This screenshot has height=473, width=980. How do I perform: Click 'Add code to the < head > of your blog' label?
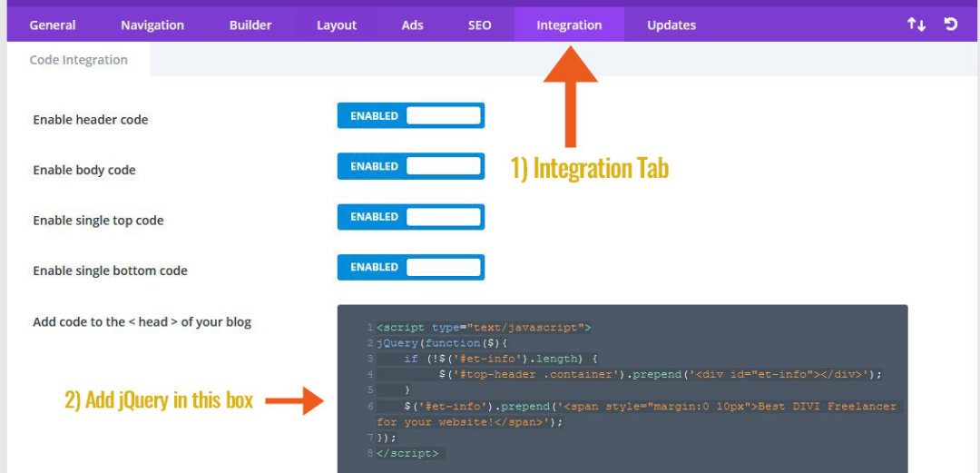tap(142, 323)
